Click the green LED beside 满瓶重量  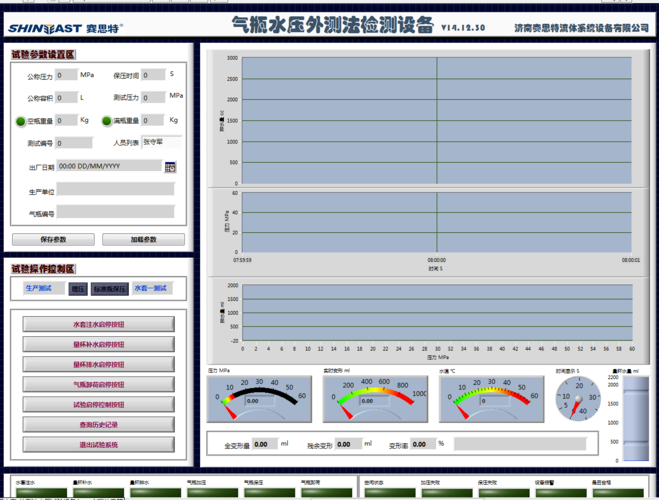[107, 121]
